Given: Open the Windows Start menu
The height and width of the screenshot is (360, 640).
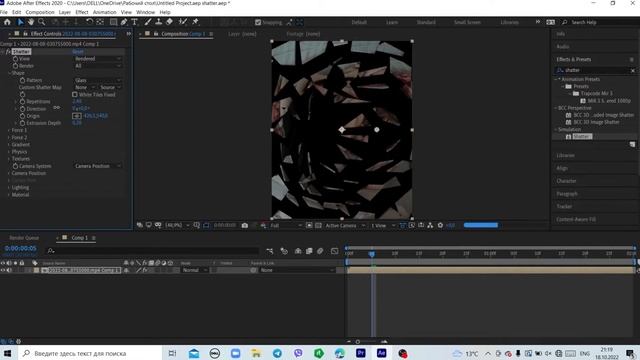Looking at the screenshot, I should coord(7,353).
